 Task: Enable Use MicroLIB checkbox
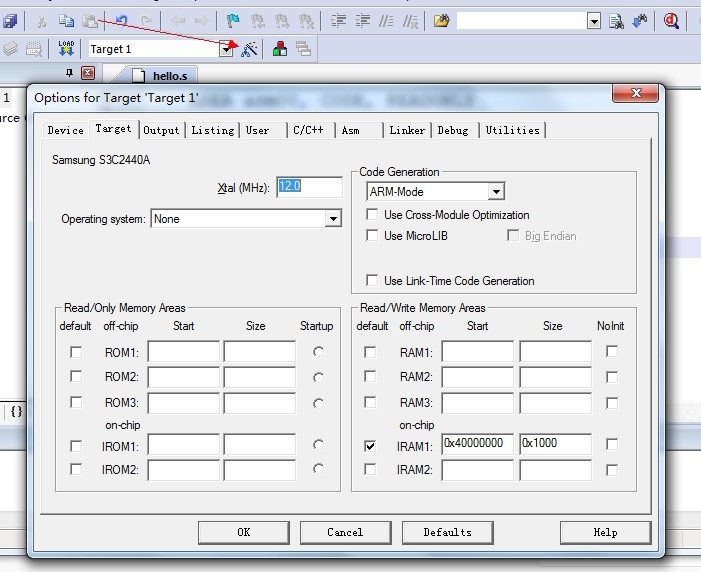(x=372, y=235)
